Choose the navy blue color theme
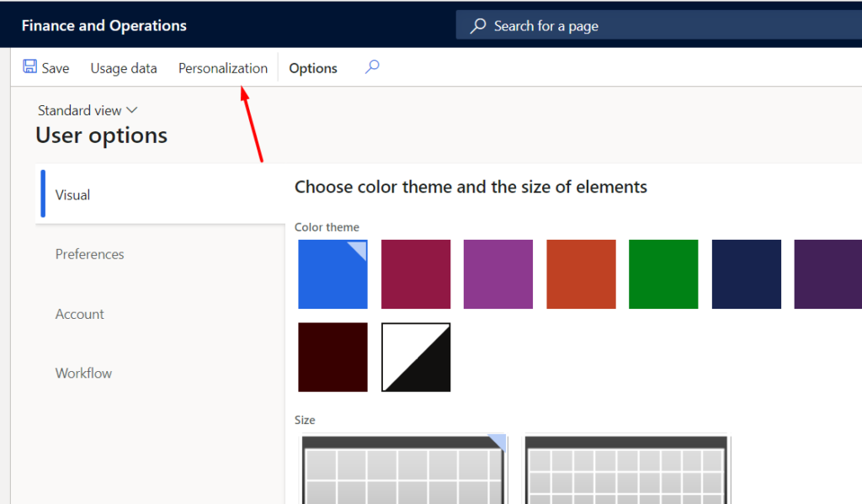This screenshot has width=862, height=504. pos(747,273)
